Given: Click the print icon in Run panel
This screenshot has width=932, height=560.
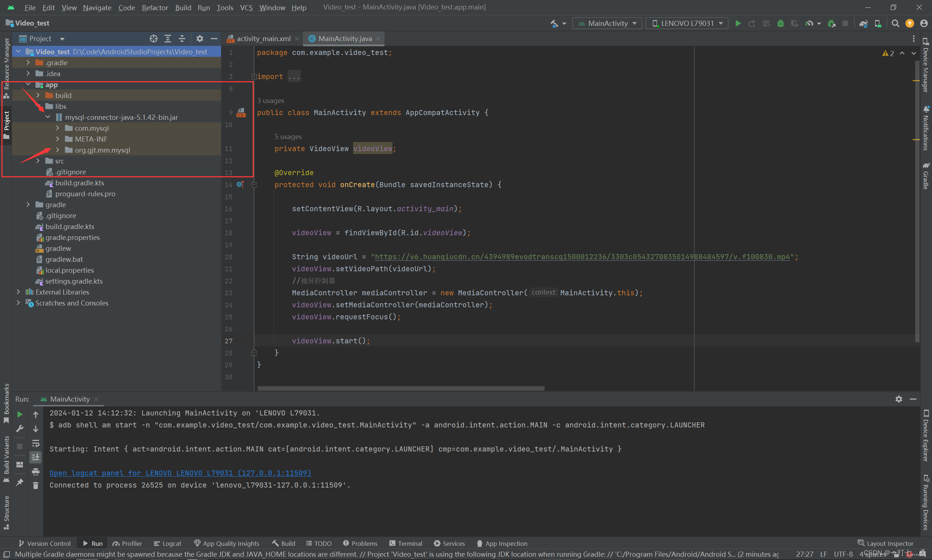Looking at the screenshot, I should (x=35, y=472).
